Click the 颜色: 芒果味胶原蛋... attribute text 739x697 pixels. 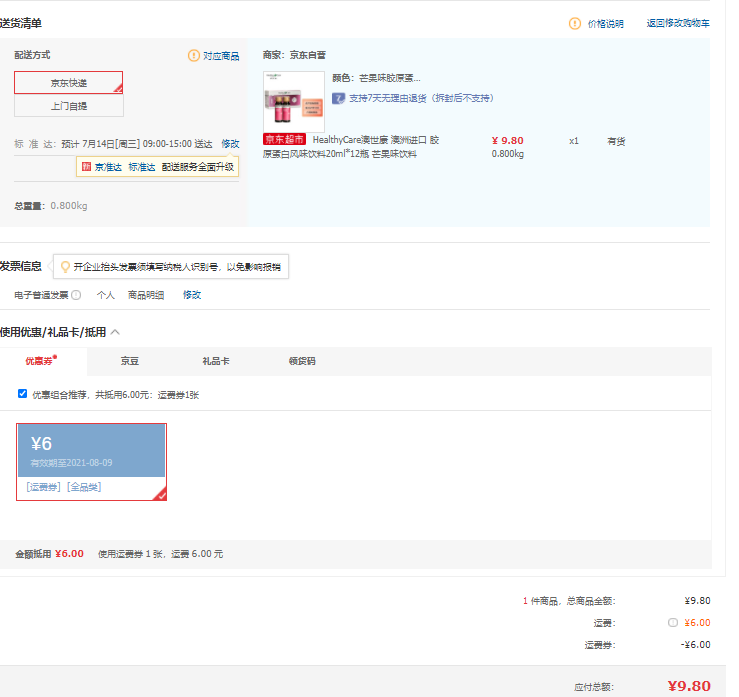coord(377,78)
